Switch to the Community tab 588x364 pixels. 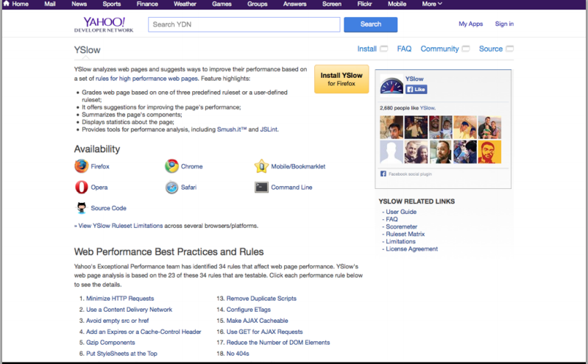(x=439, y=49)
